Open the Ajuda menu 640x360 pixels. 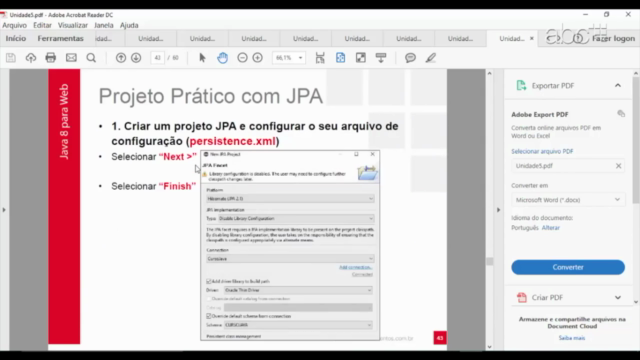coord(129,25)
